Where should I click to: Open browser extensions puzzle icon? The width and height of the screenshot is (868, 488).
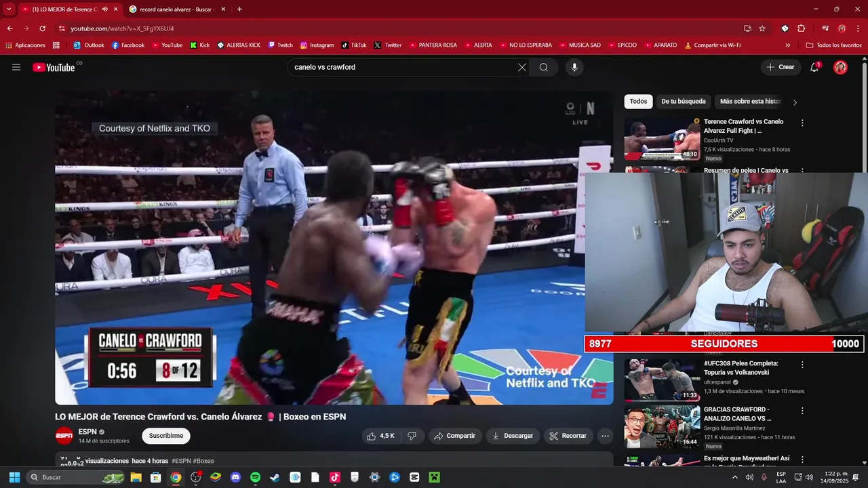[x=801, y=28]
